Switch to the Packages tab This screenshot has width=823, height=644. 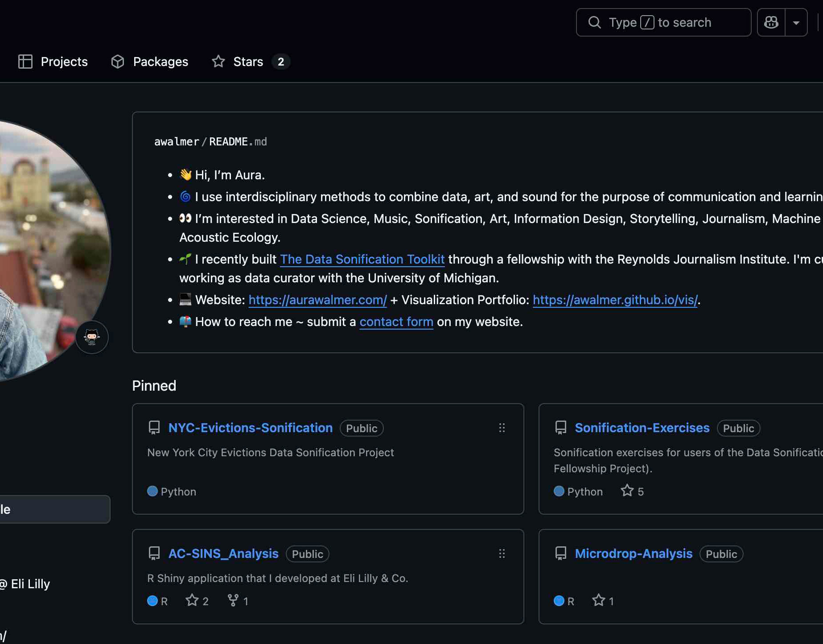point(150,62)
